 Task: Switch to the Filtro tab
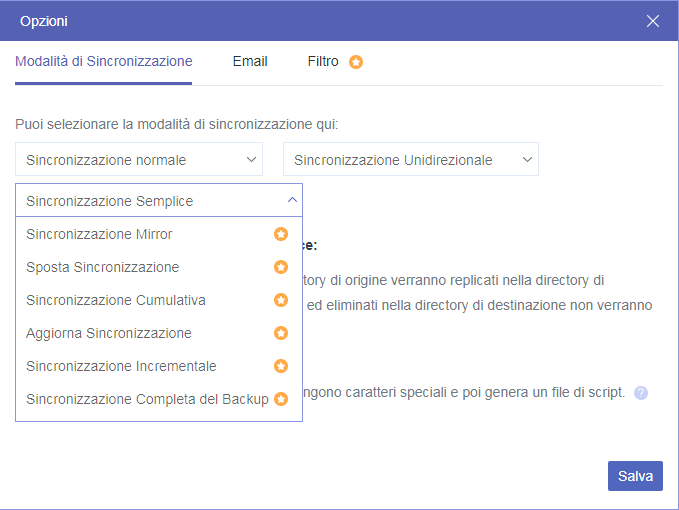pyautogui.click(x=323, y=61)
